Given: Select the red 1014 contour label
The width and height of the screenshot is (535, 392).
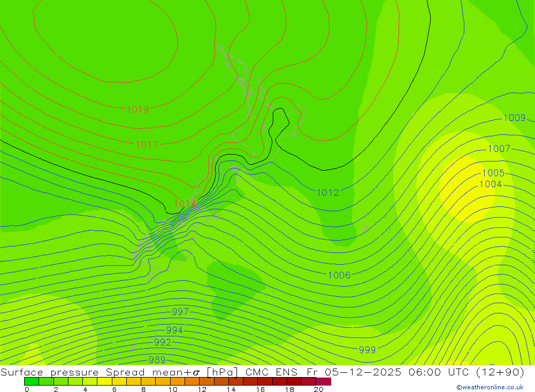Looking at the screenshot, I should [x=185, y=204].
